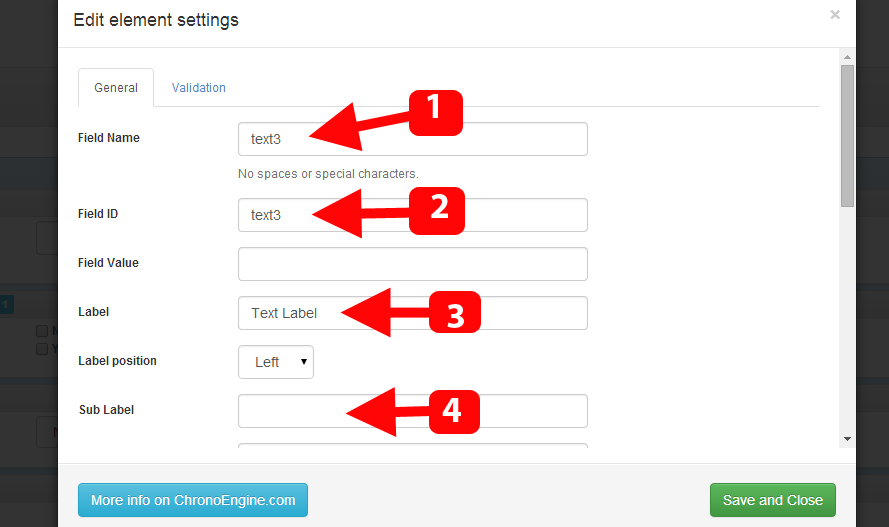The width and height of the screenshot is (889, 527).
Task: Click the red number 4 badge
Action: [454, 412]
